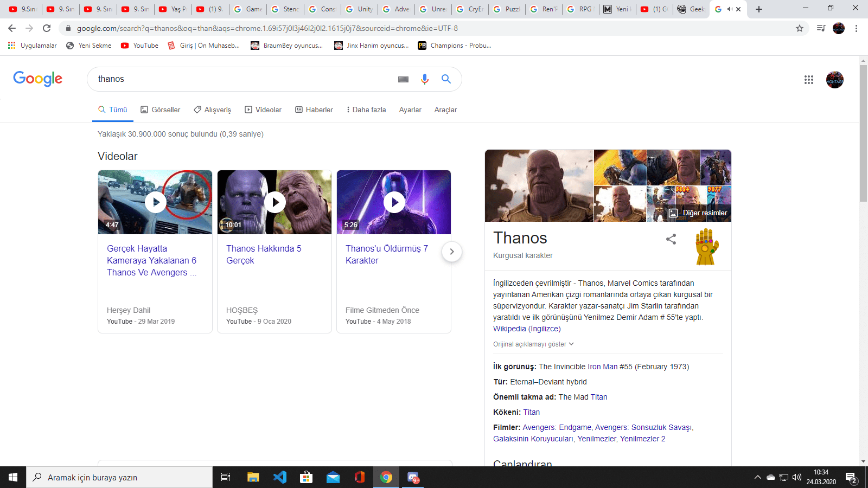
Task: Open the Windows Start menu
Action: point(13,477)
